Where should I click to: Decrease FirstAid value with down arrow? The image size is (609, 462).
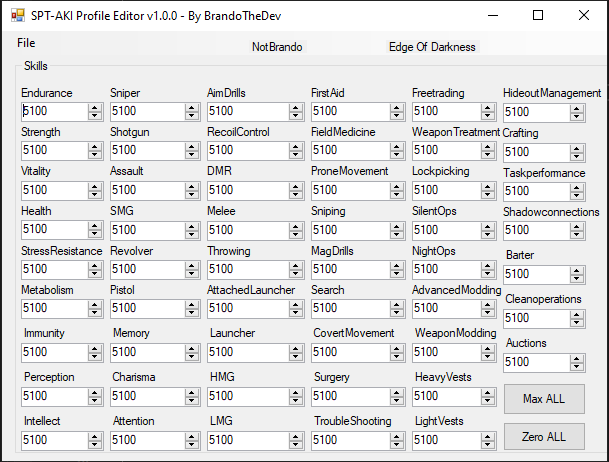tap(397, 116)
